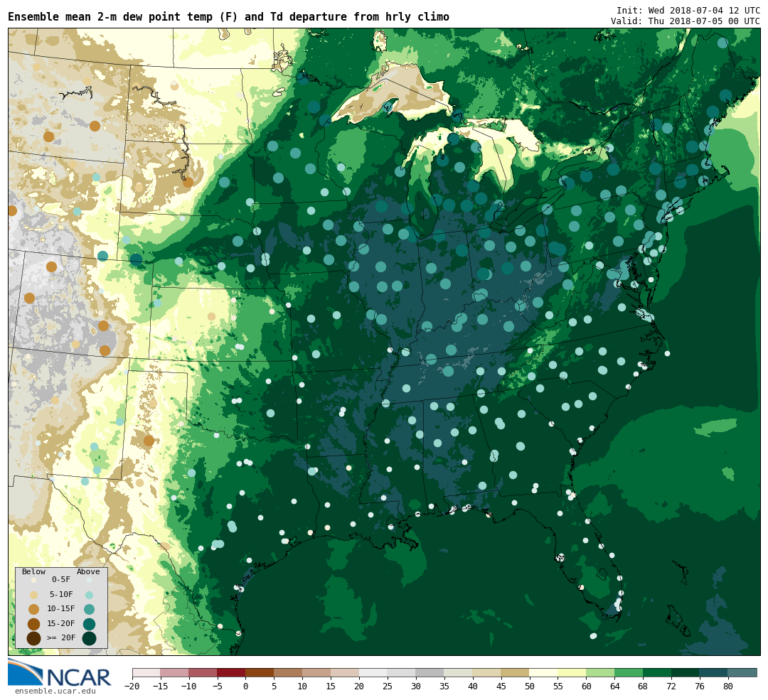The image size is (768, 700).
Task: Click the Above 10-15F legend dot
Action: 89,610
